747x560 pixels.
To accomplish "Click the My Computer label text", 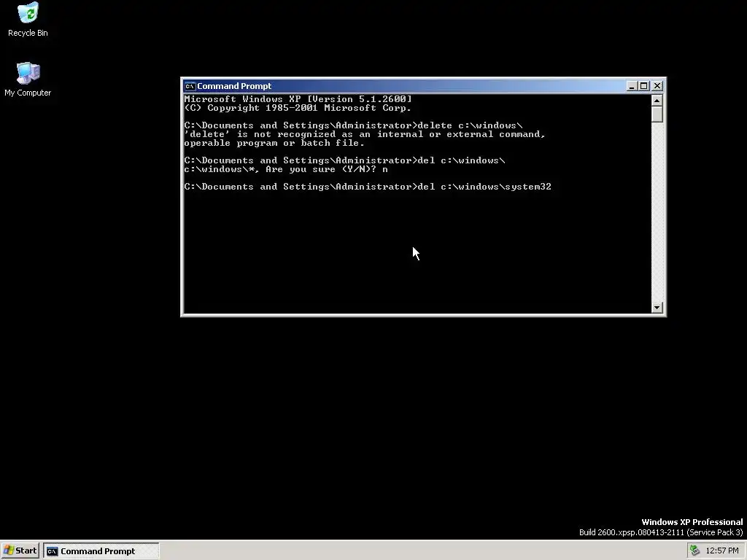I will point(28,93).
